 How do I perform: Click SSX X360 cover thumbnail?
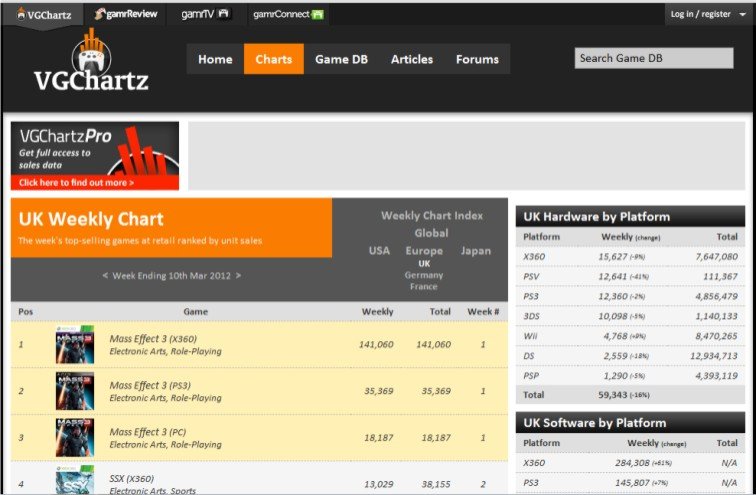[x=75, y=480]
